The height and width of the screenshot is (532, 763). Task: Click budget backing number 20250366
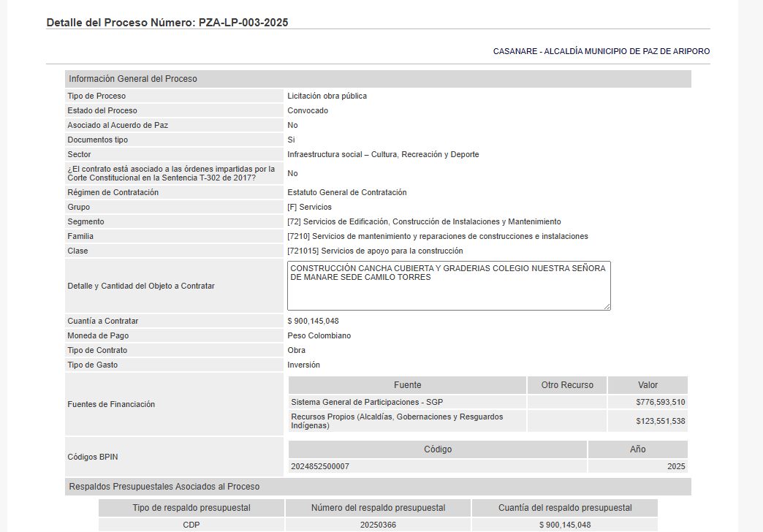(x=378, y=525)
